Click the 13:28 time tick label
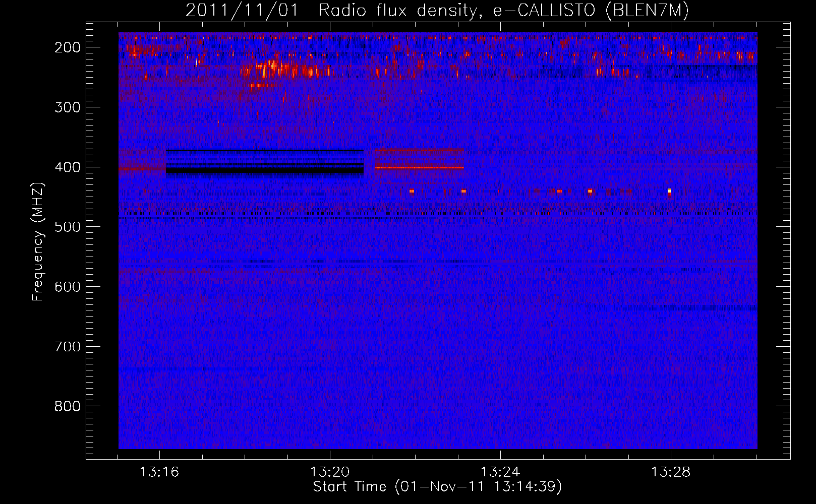The width and height of the screenshot is (816, 504). click(x=671, y=472)
